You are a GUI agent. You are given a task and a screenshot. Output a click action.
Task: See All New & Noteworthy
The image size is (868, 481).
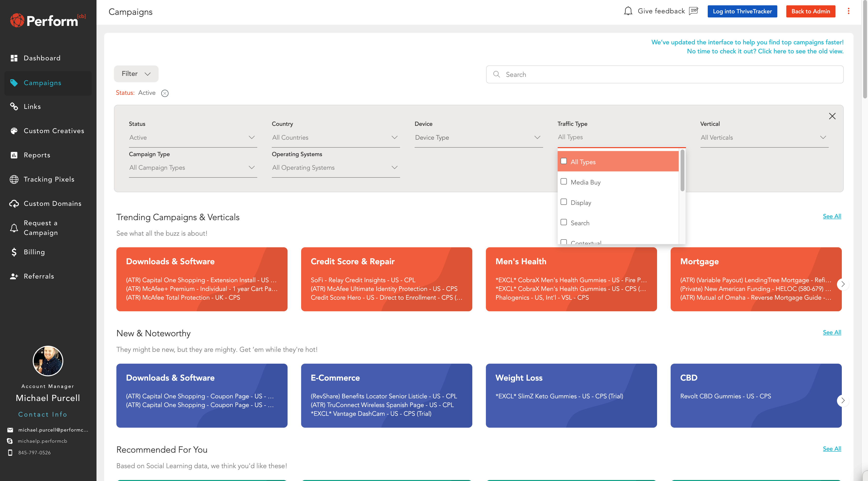pyautogui.click(x=832, y=332)
